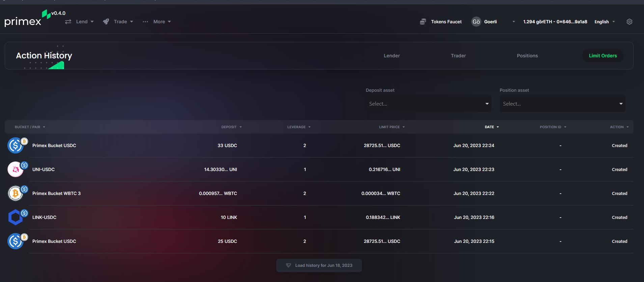Viewport: 644px width, 282px height.
Task: Click Primex Bucket WBTC 3 name
Action: click(56, 193)
